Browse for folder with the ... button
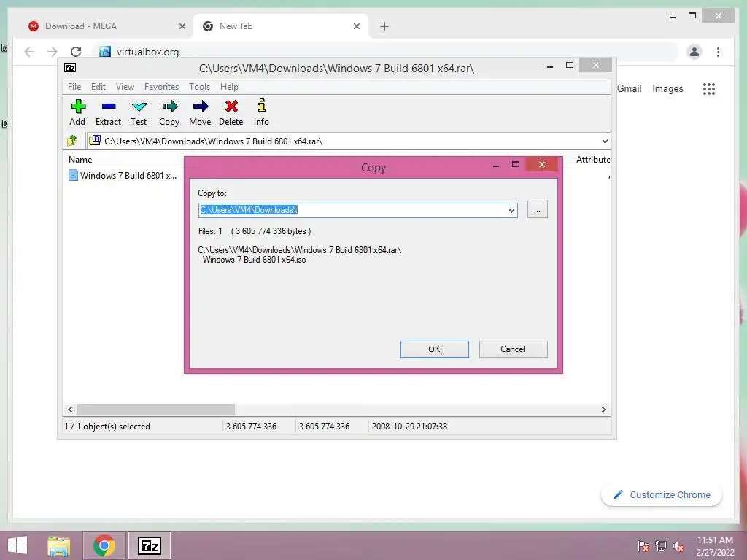The width and height of the screenshot is (747, 560). pos(538,209)
